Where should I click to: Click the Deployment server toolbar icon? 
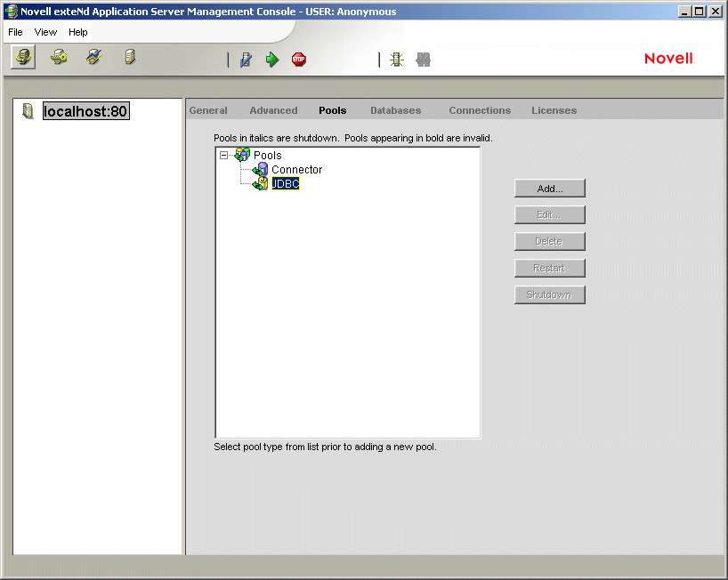coord(130,58)
